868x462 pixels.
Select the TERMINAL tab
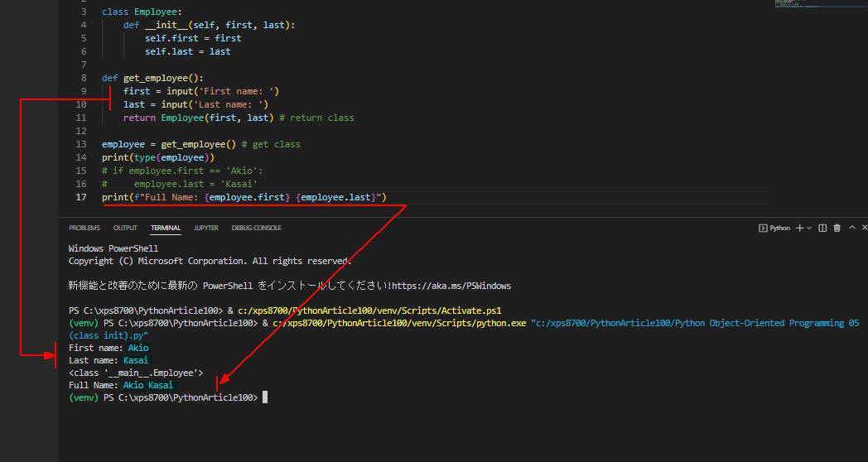click(166, 228)
